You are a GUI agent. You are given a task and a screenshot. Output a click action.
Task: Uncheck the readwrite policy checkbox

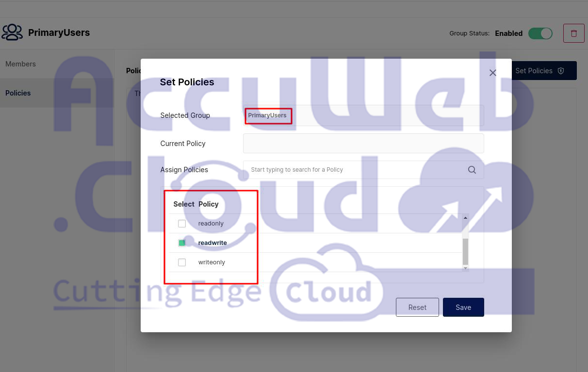182,243
